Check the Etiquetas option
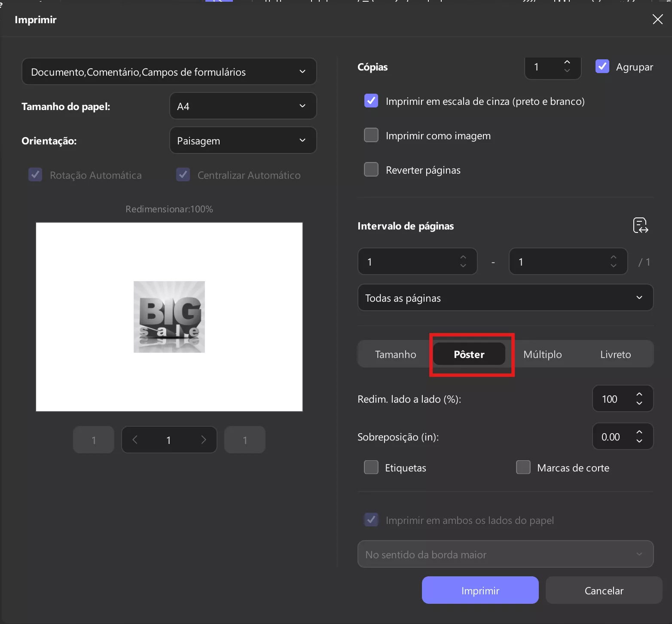672x624 pixels. click(x=371, y=467)
